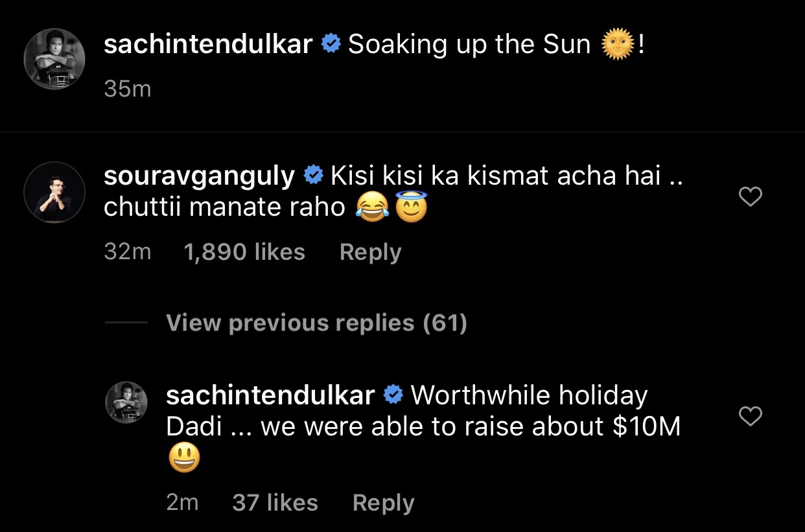Screen dimensions: 805x532
Task: Show the 37 likes on the reply
Action: [275, 503]
